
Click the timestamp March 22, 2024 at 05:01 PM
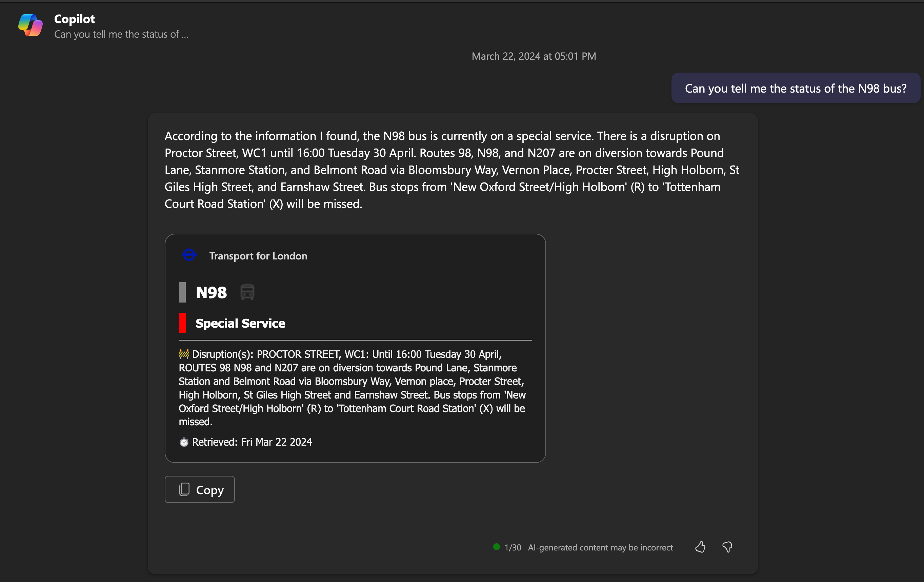534,56
